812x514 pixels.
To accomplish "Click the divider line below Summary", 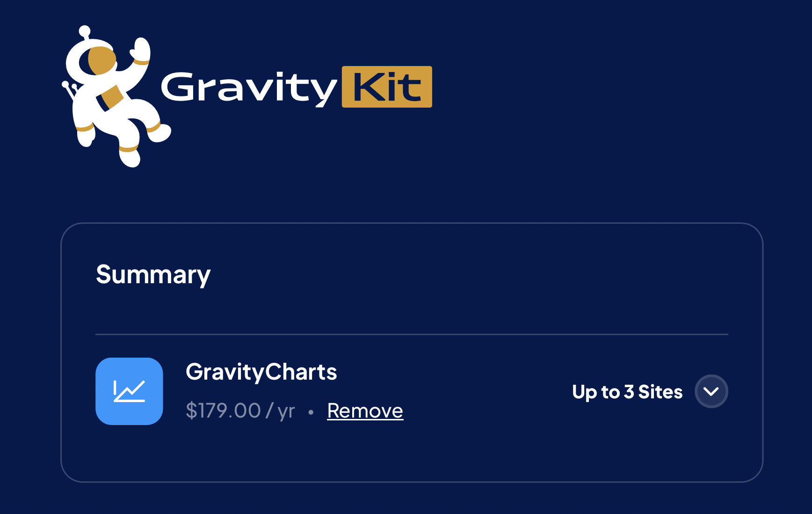I will [x=412, y=334].
